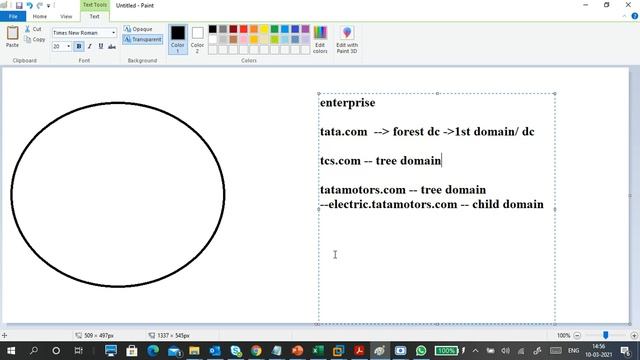The image size is (640, 360).
Task: Open Adobe Acrobat from the taskbar
Action: [359, 351]
